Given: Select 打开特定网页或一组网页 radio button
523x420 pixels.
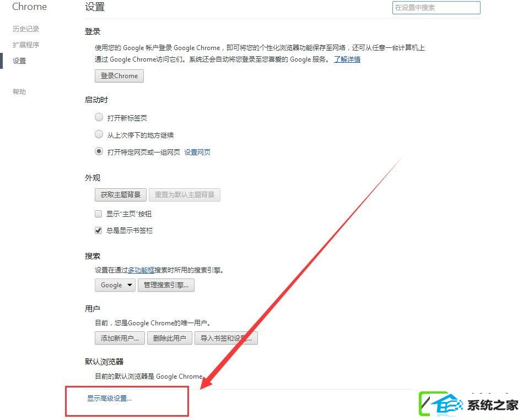Looking at the screenshot, I should (99, 151).
